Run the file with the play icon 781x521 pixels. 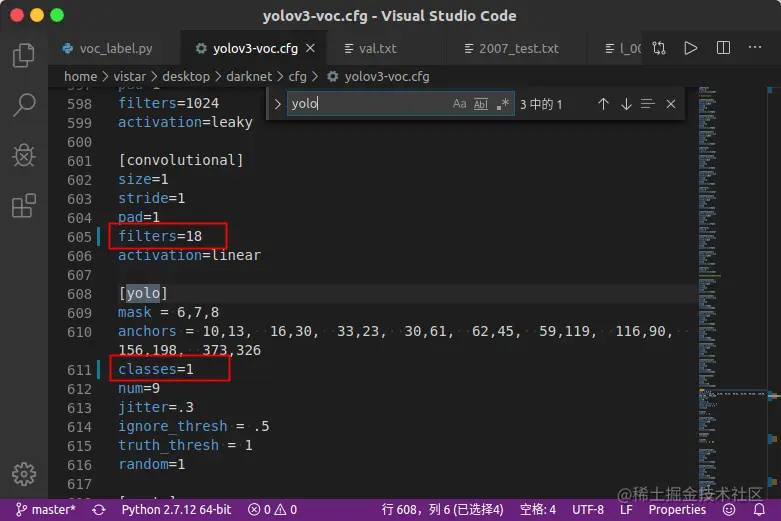690,48
